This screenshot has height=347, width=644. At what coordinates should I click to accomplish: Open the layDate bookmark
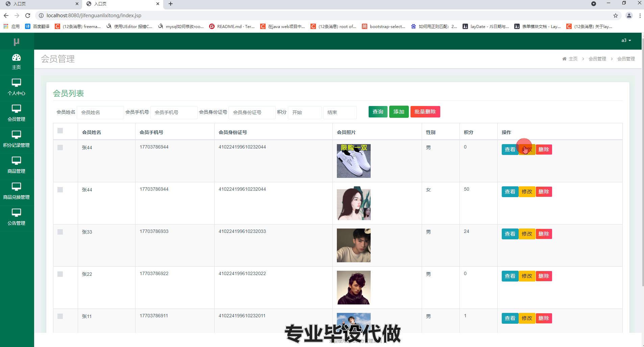click(486, 26)
